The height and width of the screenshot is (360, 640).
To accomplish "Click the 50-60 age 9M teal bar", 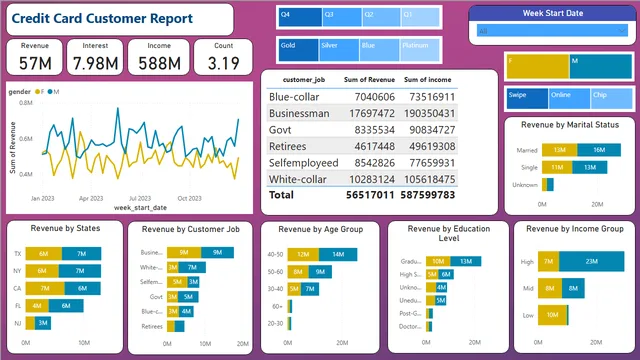I will pyautogui.click(x=320, y=271).
